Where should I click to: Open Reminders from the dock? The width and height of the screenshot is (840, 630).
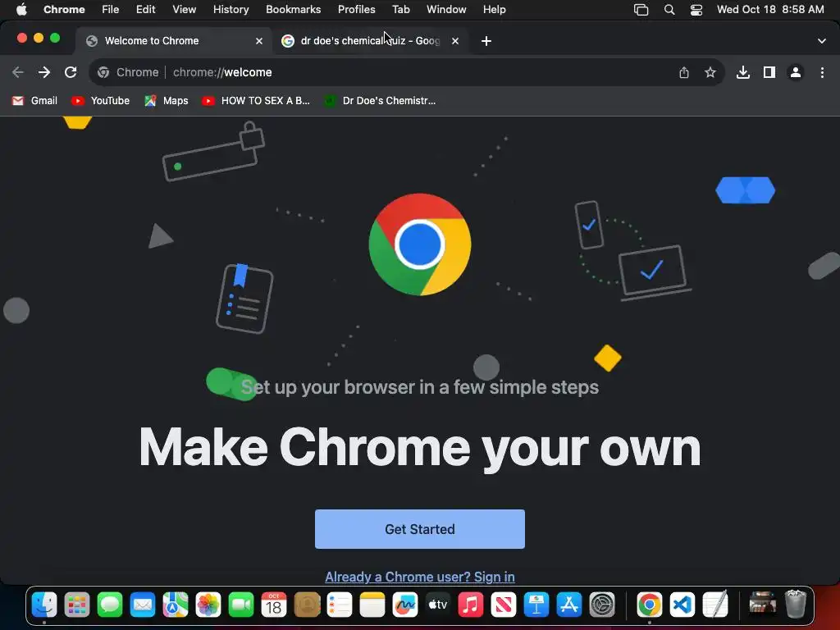[x=340, y=605]
